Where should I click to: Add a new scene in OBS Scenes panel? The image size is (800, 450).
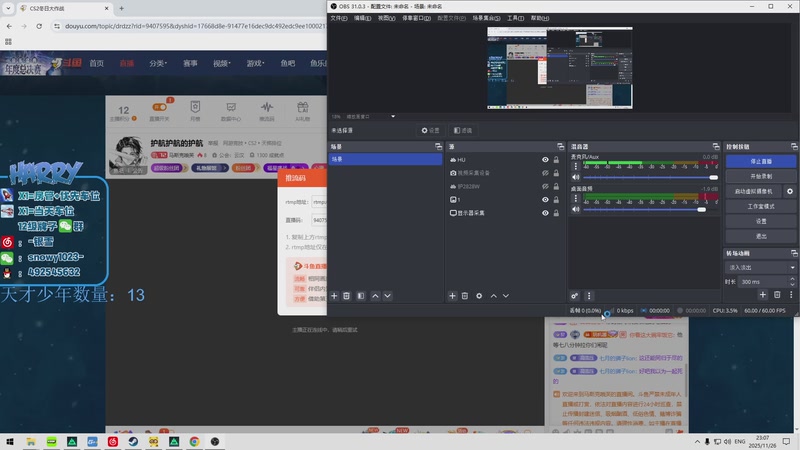(334, 296)
